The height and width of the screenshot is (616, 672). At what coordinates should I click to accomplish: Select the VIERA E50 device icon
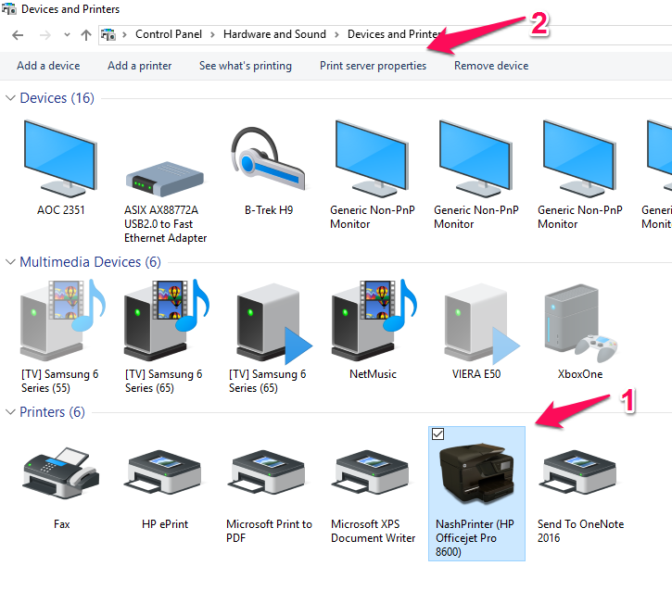coord(482,323)
